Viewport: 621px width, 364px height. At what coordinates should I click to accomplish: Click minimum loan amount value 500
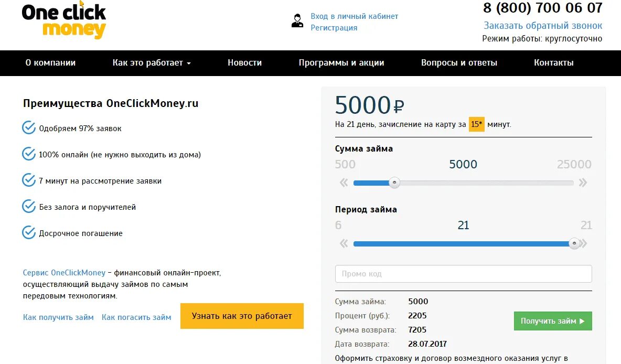tap(345, 164)
